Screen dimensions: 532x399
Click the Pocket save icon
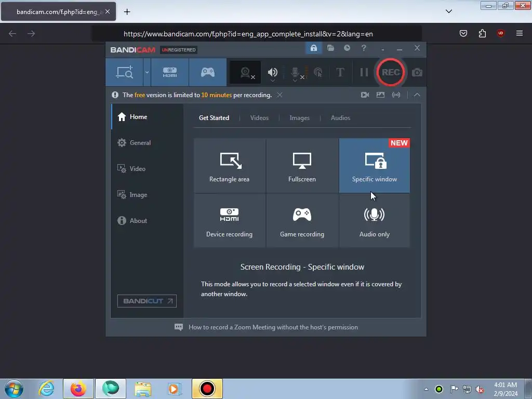[x=463, y=33]
